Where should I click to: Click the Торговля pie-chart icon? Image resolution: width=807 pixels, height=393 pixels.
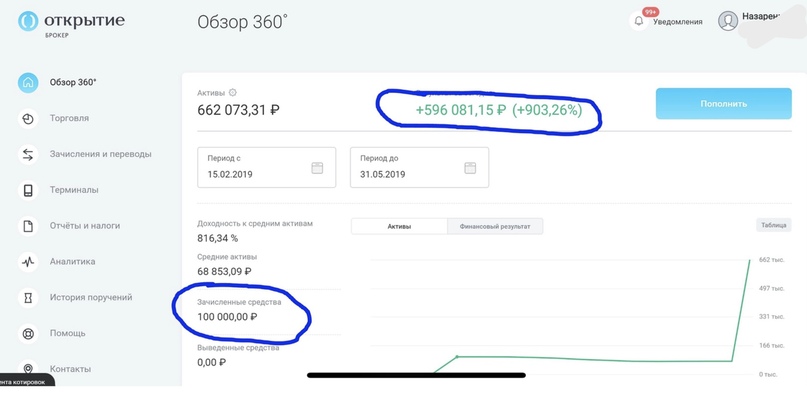(28, 118)
